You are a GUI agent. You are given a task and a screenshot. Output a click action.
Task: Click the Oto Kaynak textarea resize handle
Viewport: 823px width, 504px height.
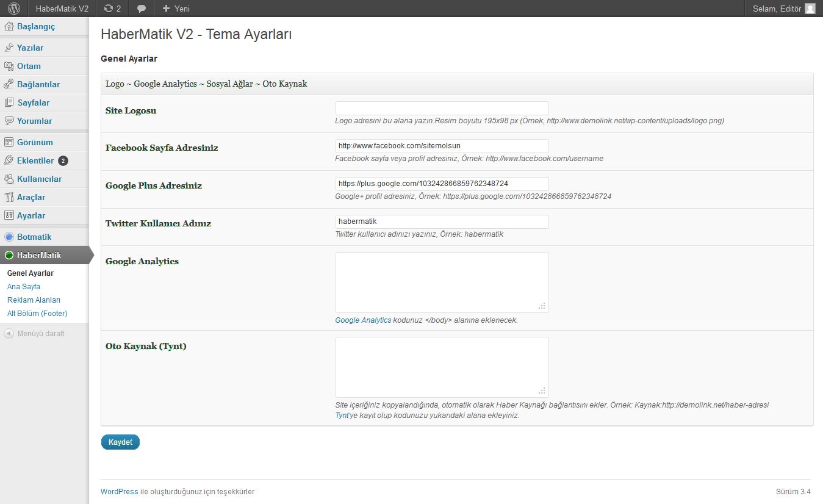[542, 391]
